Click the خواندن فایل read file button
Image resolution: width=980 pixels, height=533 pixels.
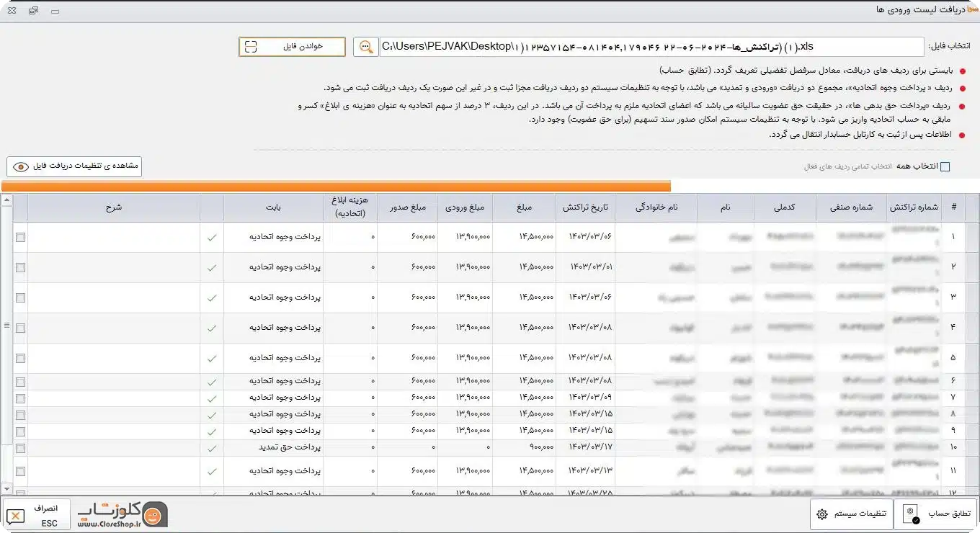[x=292, y=47]
